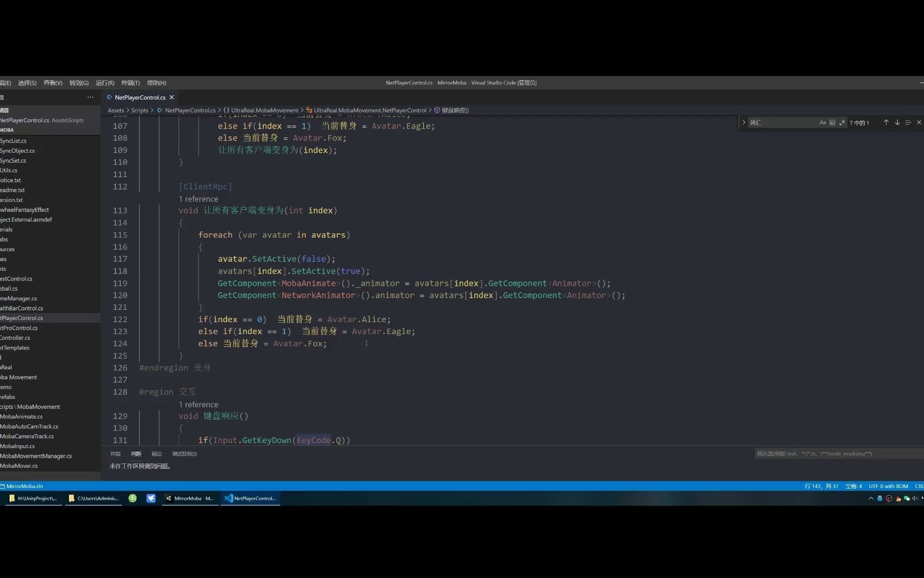Image resolution: width=924 pixels, height=578 pixels.
Task: Go to next match arrow in find
Action: [897, 123]
